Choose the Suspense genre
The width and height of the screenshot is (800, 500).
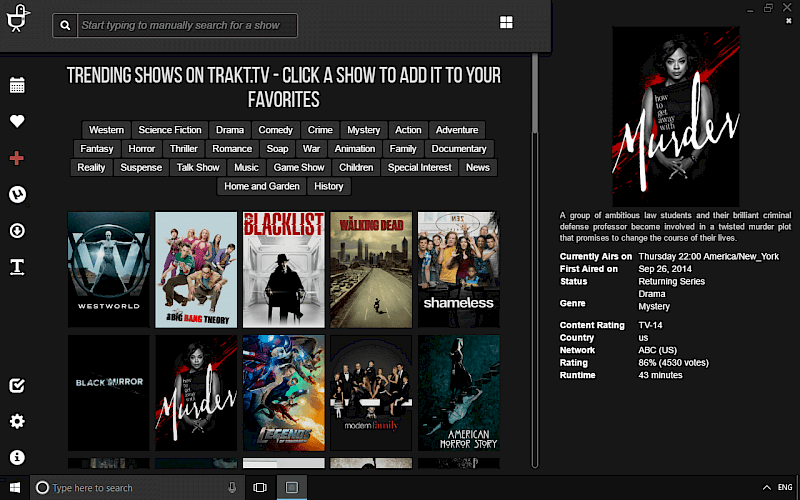(141, 168)
